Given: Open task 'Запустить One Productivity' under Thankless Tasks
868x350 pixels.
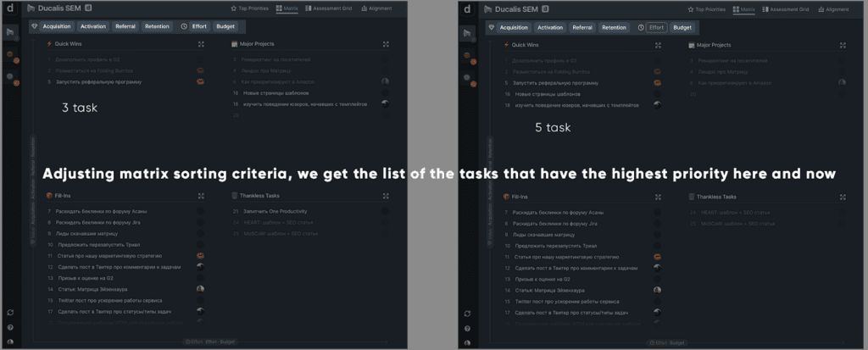Looking at the screenshot, I should [275, 211].
